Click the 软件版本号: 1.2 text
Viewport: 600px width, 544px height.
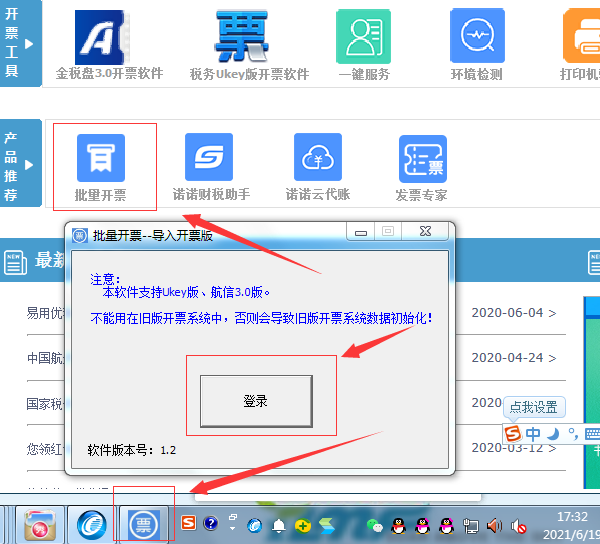(132, 450)
